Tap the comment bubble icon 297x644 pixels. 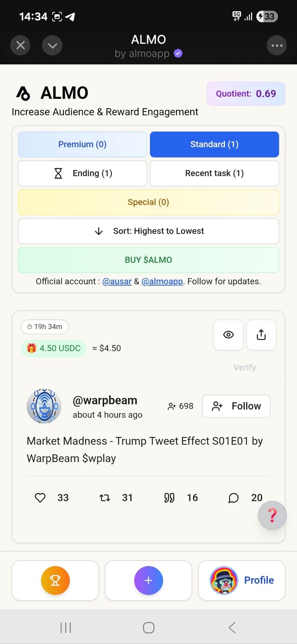click(x=233, y=498)
